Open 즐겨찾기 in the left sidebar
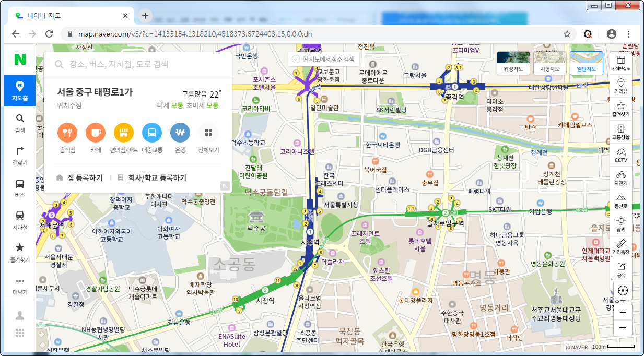 20,252
